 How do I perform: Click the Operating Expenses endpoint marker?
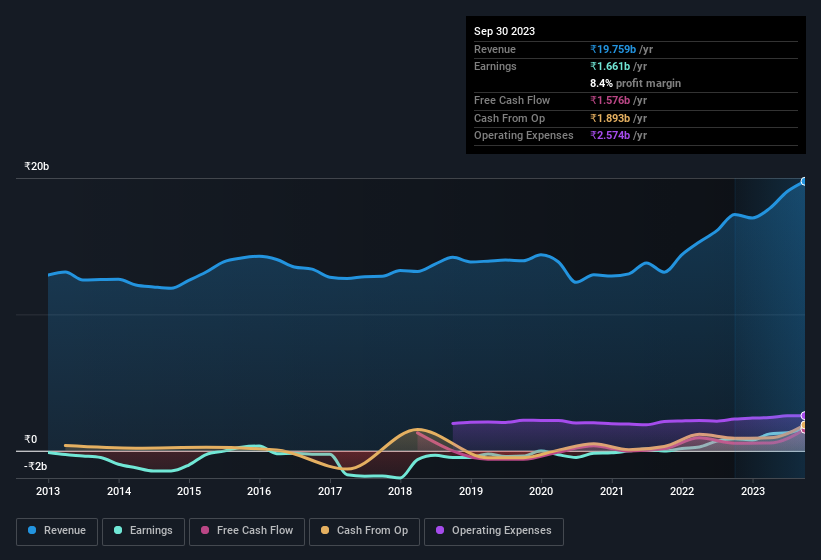(x=804, y=416)
